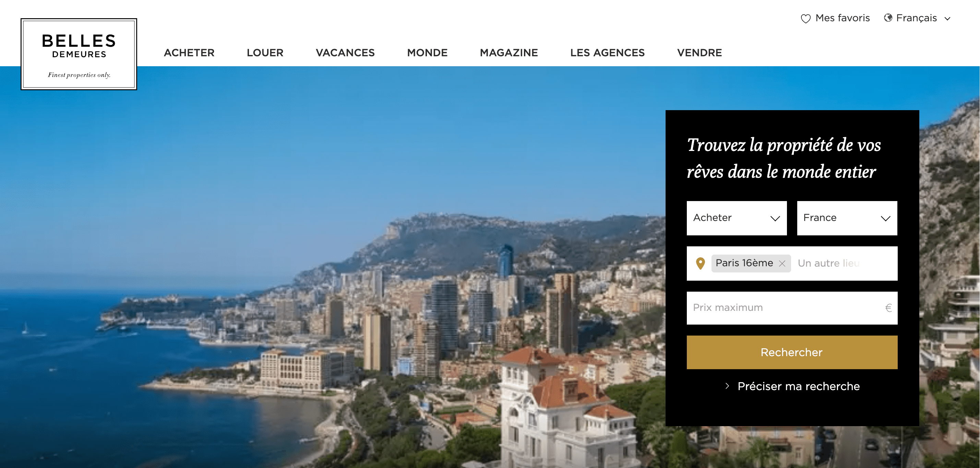Click the Préciser ma recherche link
This screenshot has height=468, width=980.
click(798, 386)
